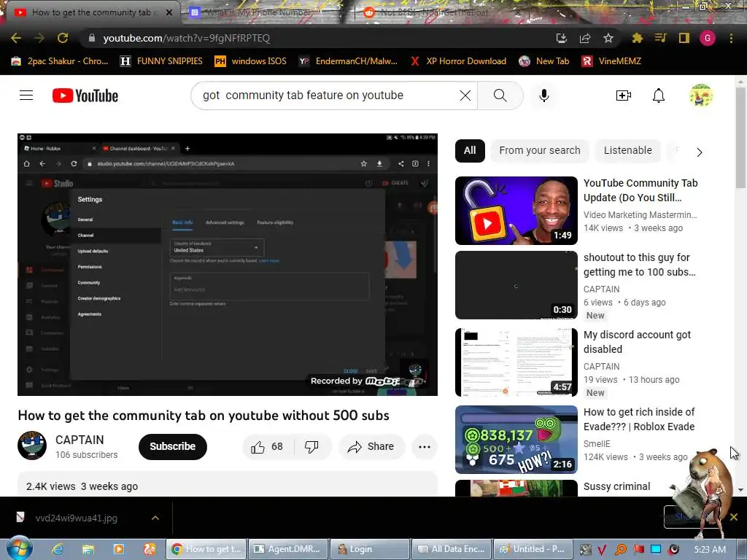Viewport: 747px width, 560px height.
Task: Like the video with thumbs up
Action: (x=268, y=447)
